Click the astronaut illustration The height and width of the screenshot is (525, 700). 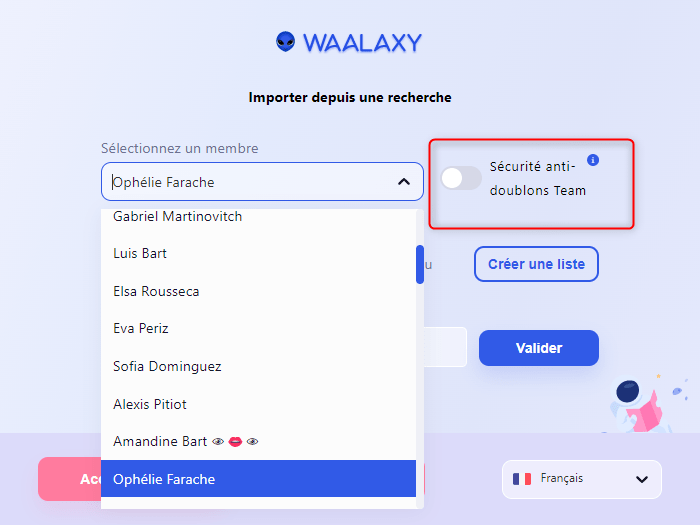[x=638, y=405]
